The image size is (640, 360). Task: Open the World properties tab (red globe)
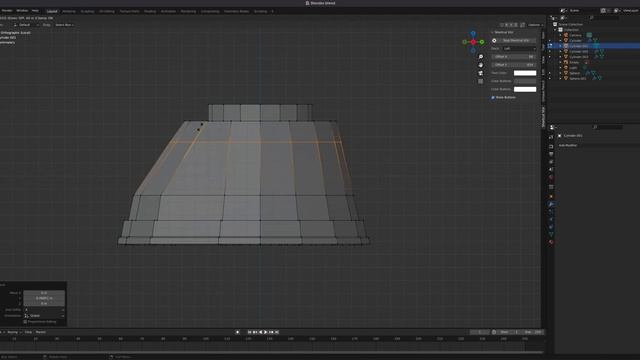(551, 178)
